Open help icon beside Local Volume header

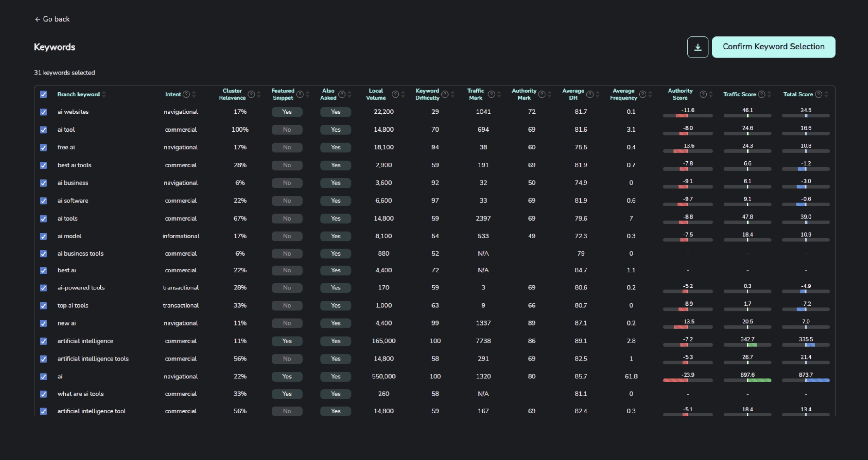[395, 94]
